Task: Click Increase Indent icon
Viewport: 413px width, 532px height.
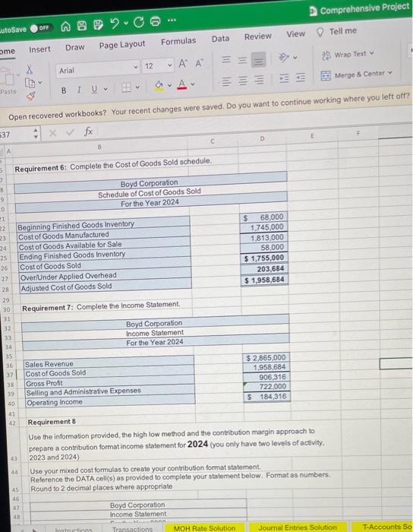Action: (x=301, y=78)
